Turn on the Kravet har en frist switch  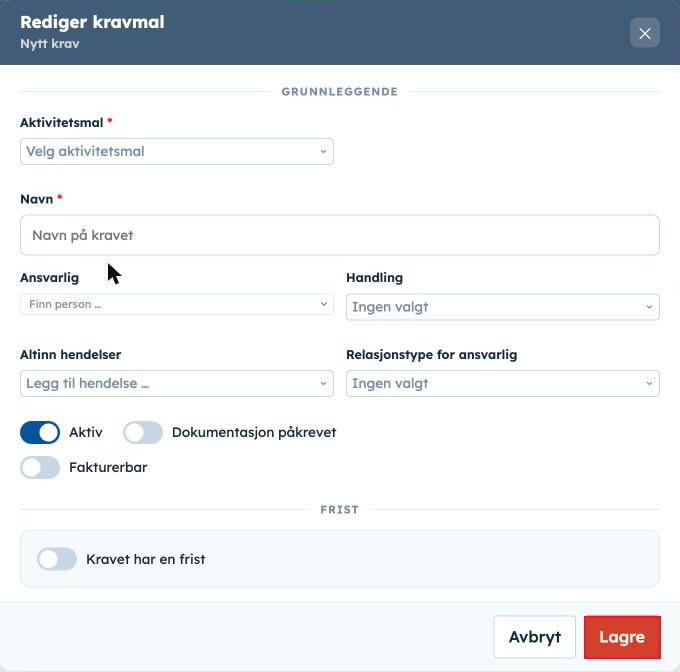point(57,559)
